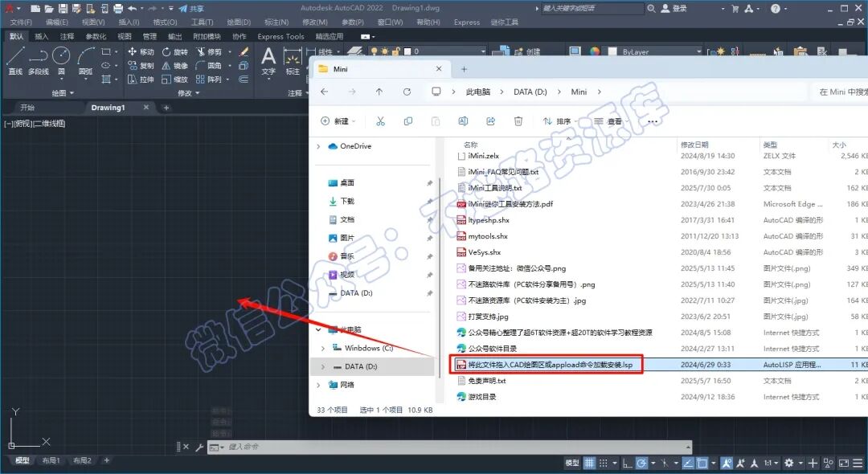Viewport: 868px width, 474px height.
Task: Select the Text (文字) annotation tool
Action: tap(268, 61)
